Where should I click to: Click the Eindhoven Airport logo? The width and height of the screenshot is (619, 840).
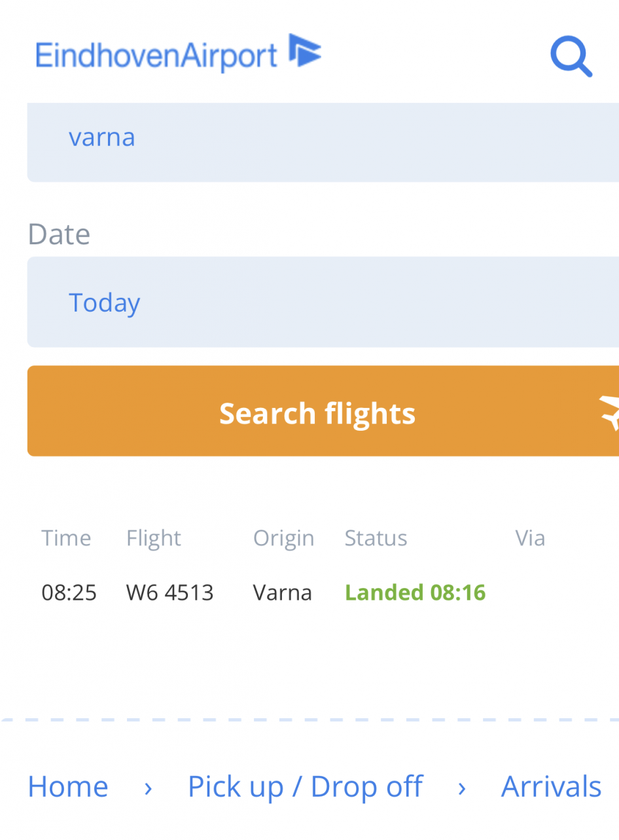click(178, 54)
